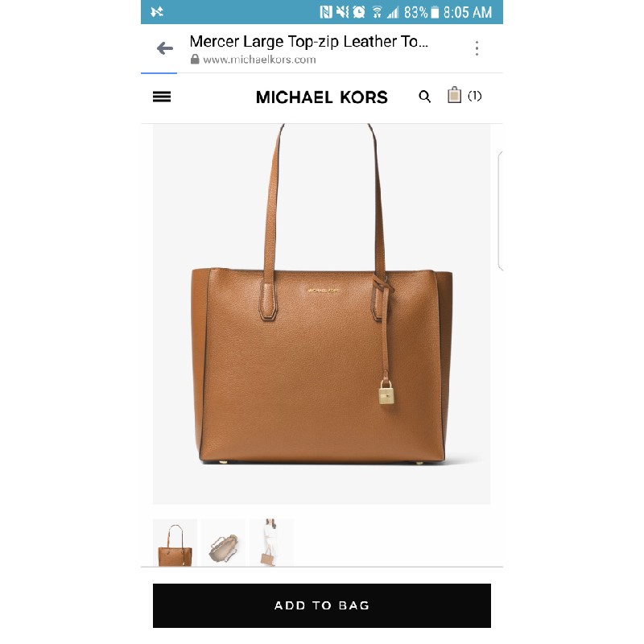Open the hamburger navigation menu

(x=162, y=97)
